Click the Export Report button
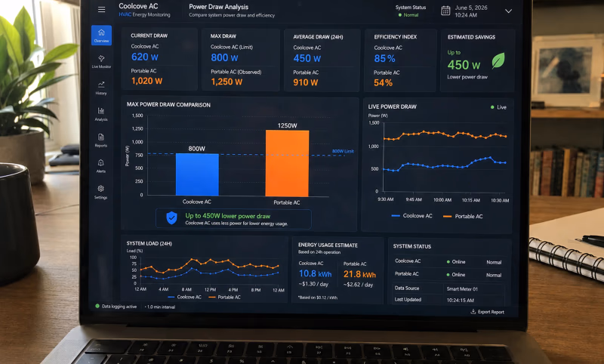604x364 pixels. point(487,312)
